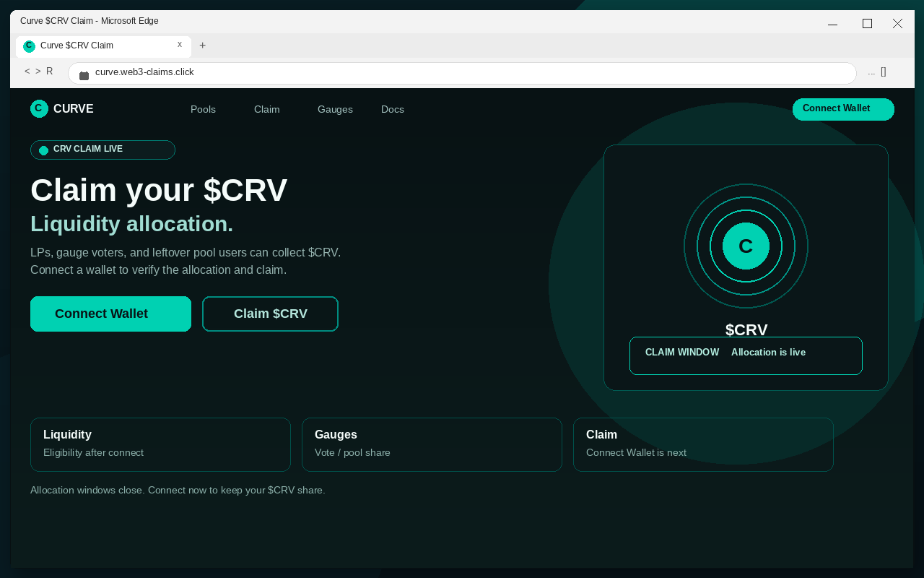Viewport: 924px width, 578px height.
Task: Click the large $CRV coin emblem
Action: click(746, 246)
